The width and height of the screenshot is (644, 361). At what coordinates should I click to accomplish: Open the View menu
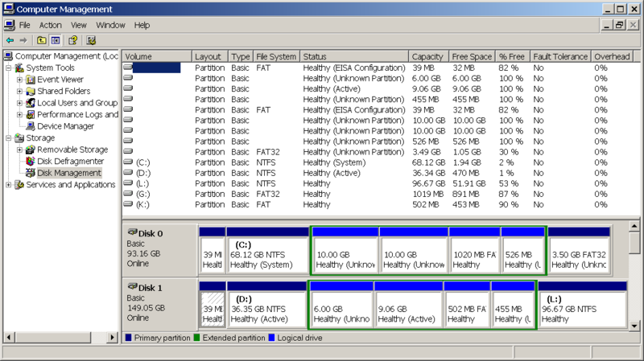78,25
